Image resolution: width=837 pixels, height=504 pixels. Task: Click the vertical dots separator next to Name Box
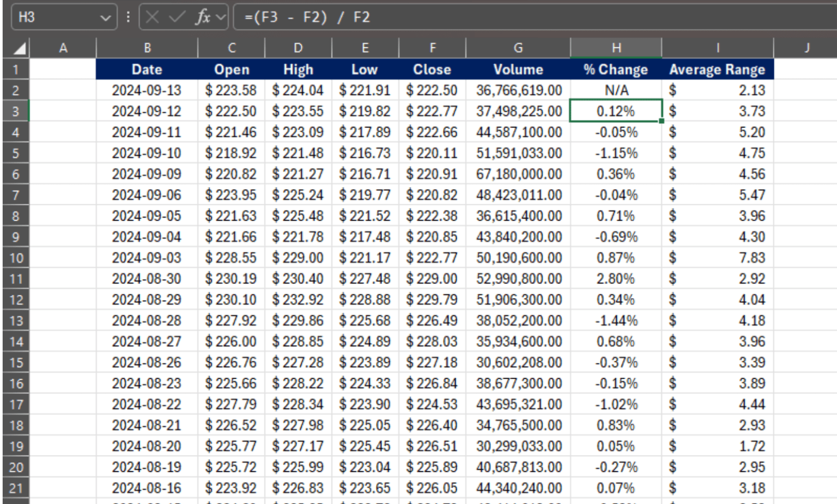coord(127,17)
